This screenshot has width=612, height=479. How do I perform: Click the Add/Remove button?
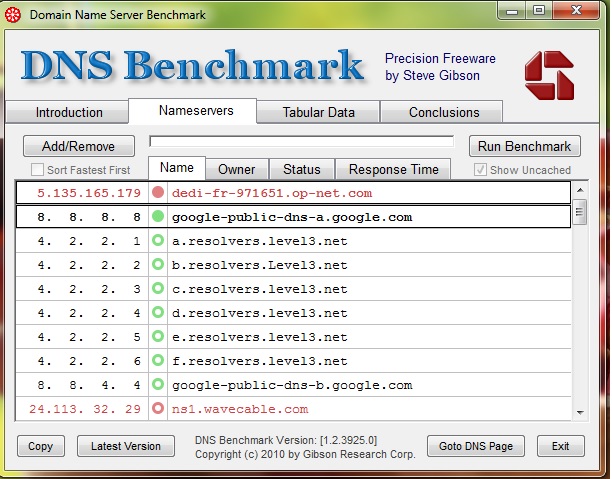(78, 146)
